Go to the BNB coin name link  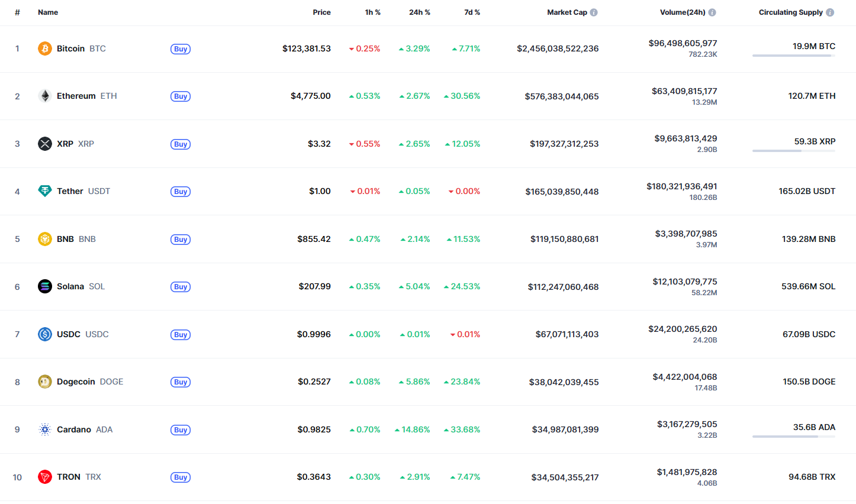[76, 239]
